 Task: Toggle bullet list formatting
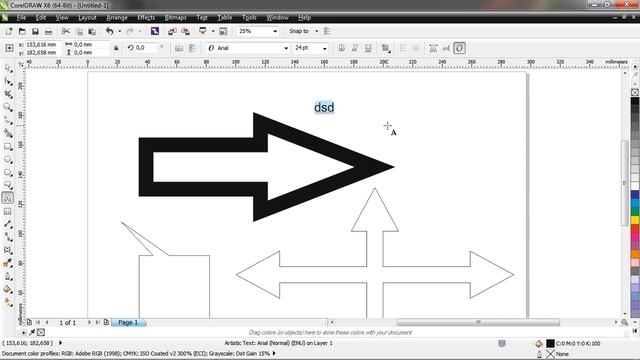coord(403,48)
